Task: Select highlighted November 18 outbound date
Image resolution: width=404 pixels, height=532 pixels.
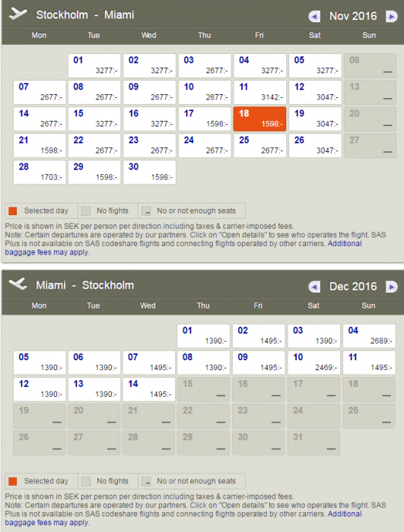Action: tap(259, 119)
